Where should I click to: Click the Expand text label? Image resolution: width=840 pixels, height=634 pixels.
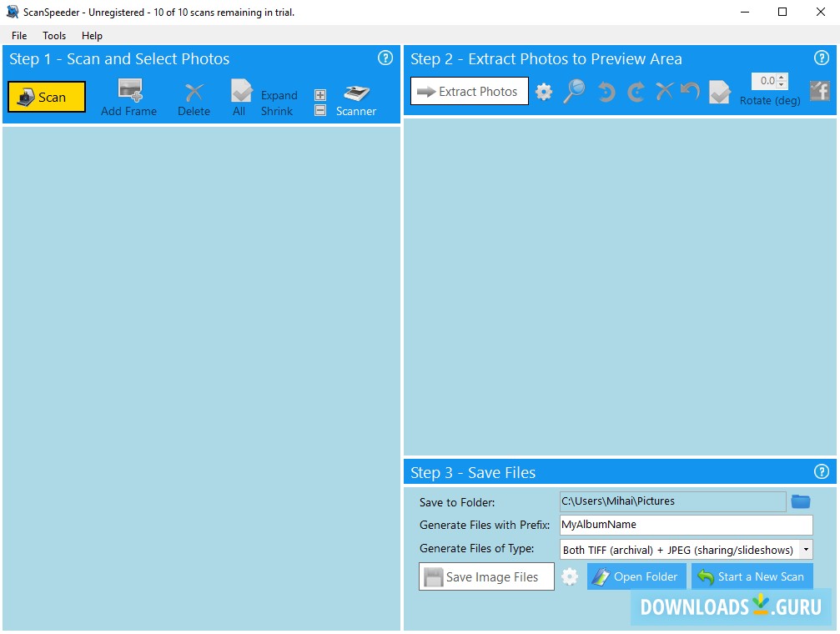(279, 95)
